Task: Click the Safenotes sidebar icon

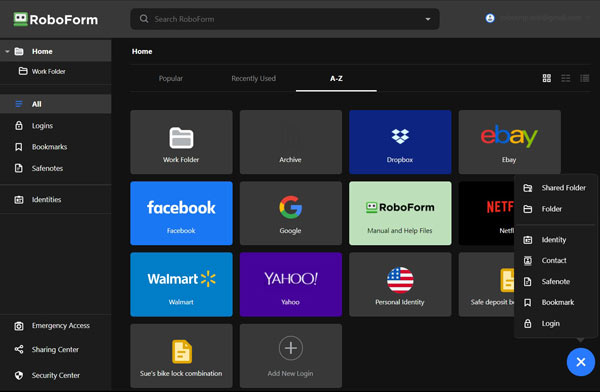Action: 18,168
